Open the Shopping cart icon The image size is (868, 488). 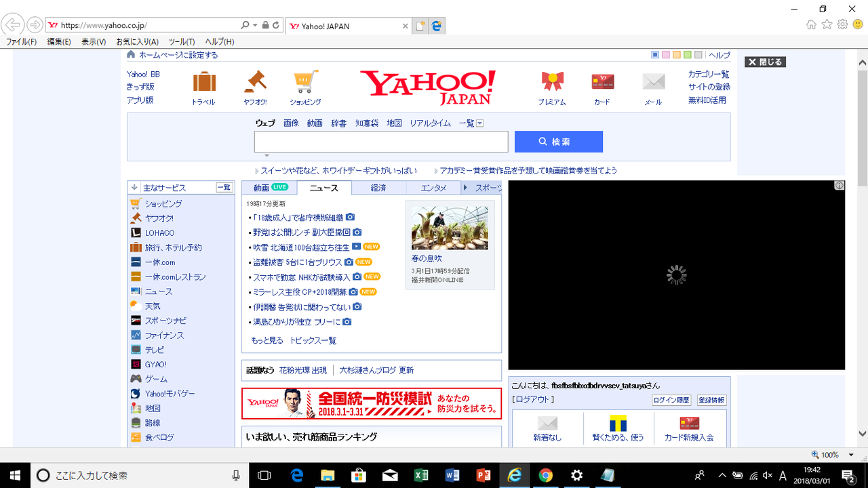pyautogui.click(x=305, y=82)
